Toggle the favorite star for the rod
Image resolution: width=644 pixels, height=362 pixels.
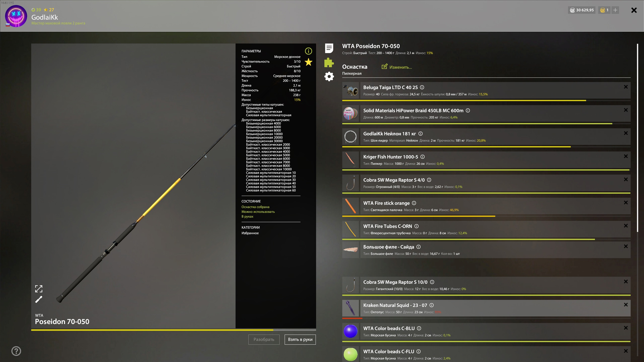click(308, 62)
